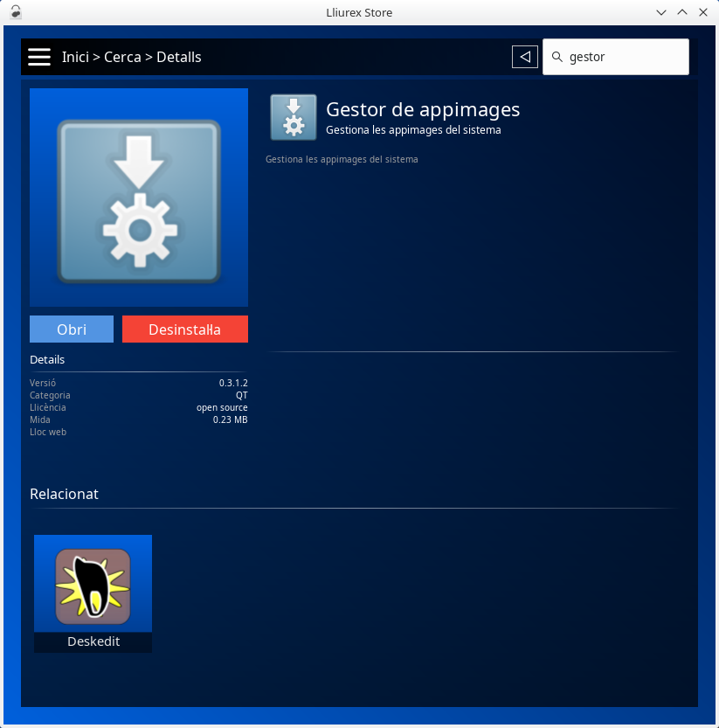This screenshot has height=728, width=719.
Task: Close the Lliurex Store window
Action: (x=703, y=12)
